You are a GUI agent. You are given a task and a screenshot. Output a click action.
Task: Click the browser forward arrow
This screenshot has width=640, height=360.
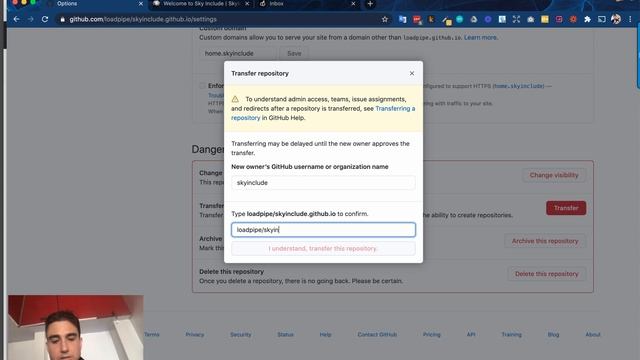coord(31,19)
